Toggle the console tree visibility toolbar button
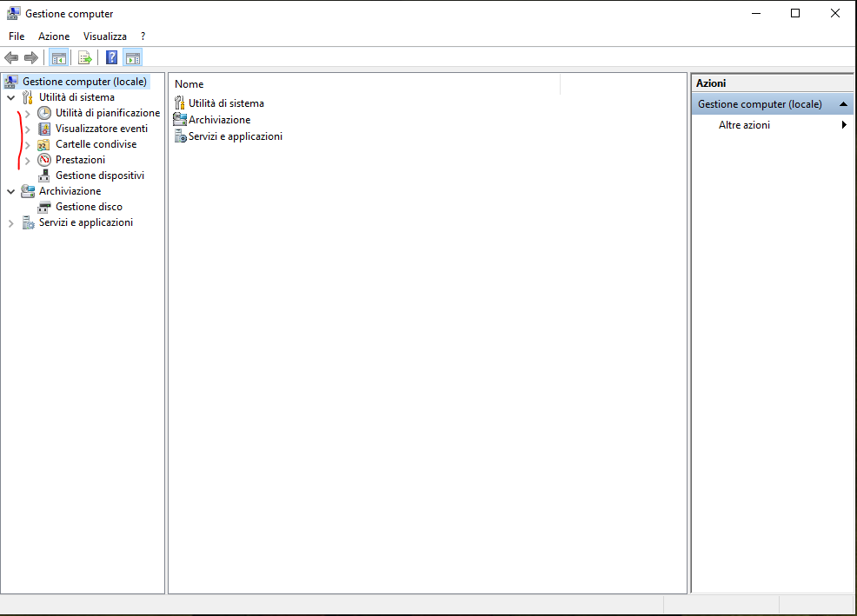 coord(58,57)
